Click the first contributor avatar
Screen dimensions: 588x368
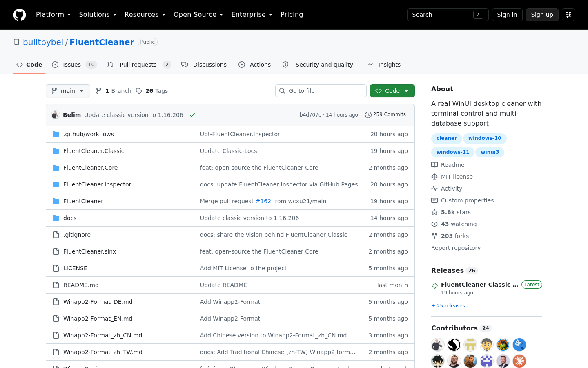tap(438, 345)
